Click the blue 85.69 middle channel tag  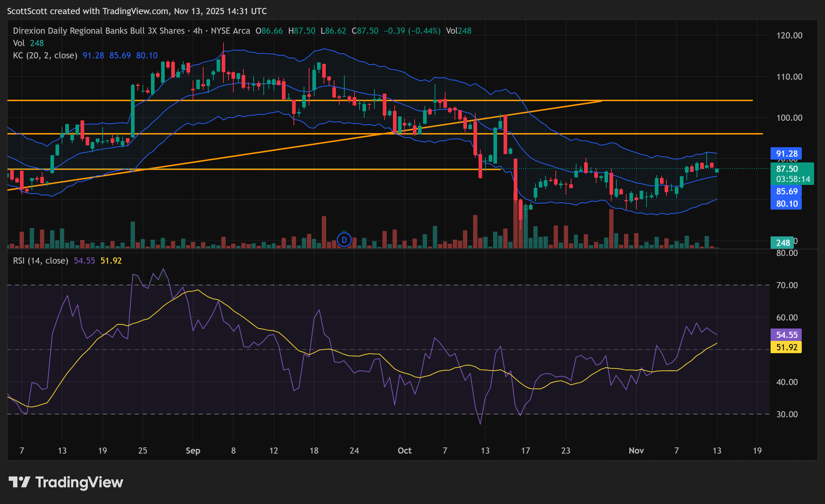coord(786,191)
